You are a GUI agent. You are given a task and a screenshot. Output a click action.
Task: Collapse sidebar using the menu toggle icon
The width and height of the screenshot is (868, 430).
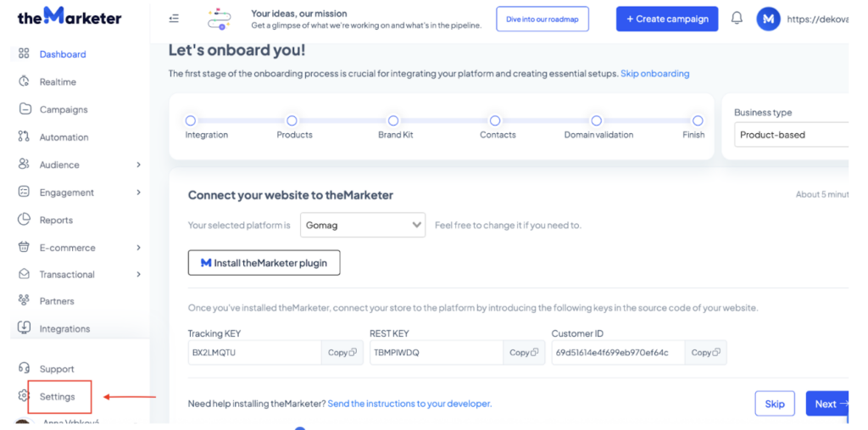(174, 19)
